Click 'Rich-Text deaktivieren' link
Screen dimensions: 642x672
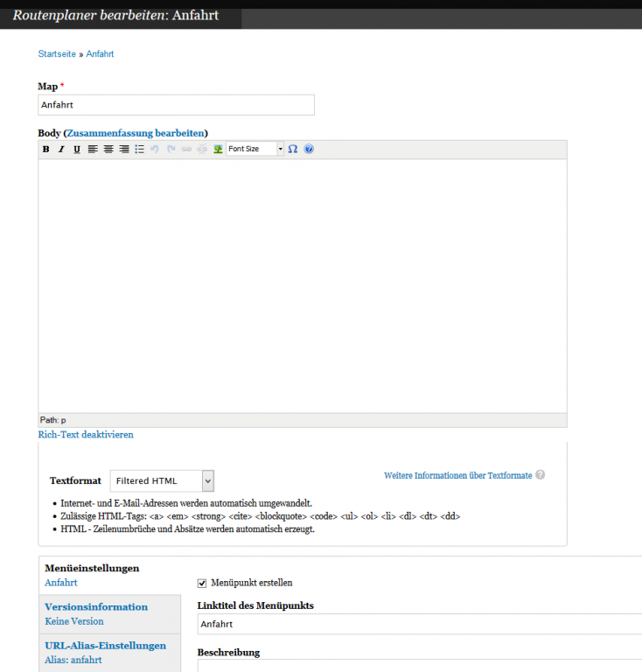[86, 434]
